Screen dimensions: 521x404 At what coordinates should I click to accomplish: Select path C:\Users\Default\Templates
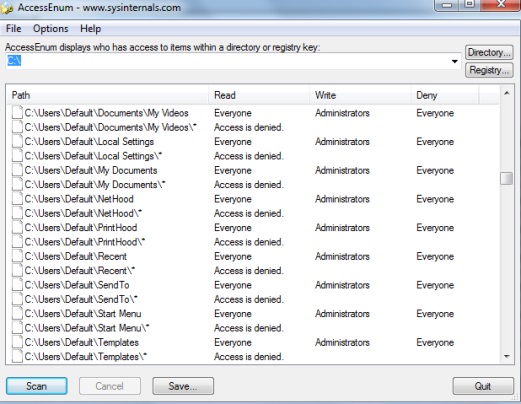(x=82, y=342)
